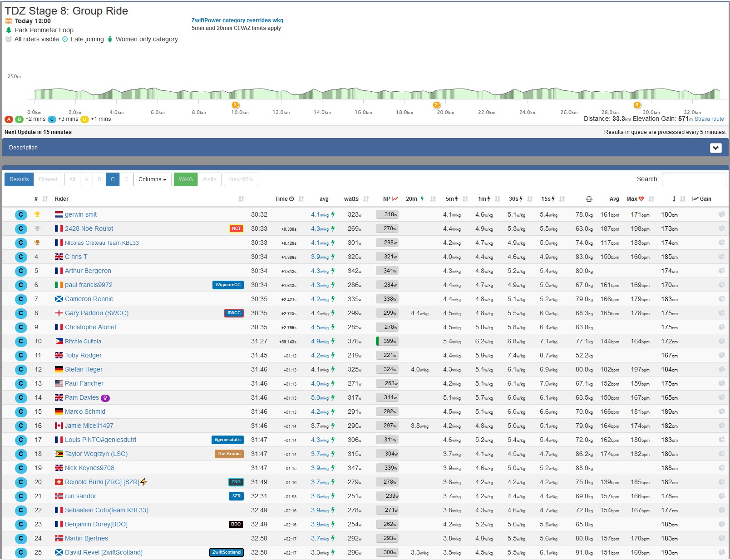The width and height of the screenshot is (730, 560).
Task: Open The Broom team tag
Action: [x=229, y=454]
